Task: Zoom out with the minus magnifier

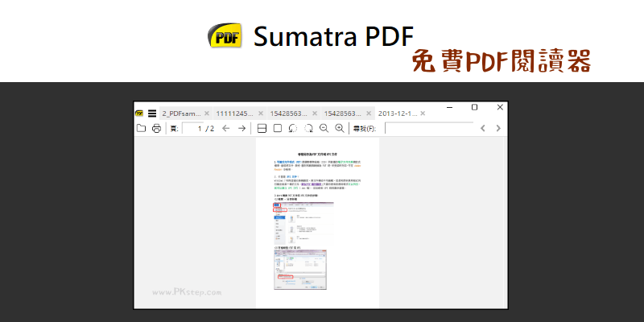Action: (324, 128)
